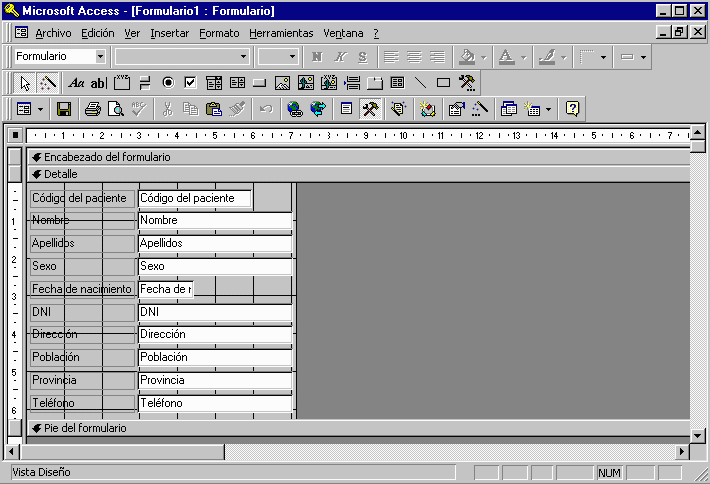
Task: Toggle the Control Wizards wand button
Action: tap(48, 83)
